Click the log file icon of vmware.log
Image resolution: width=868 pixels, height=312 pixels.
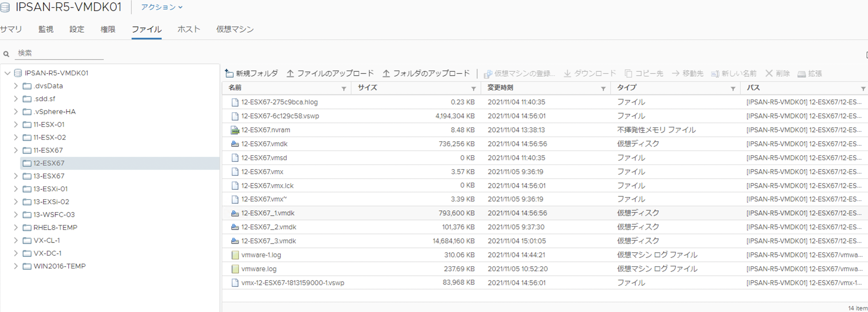click(235, 269)
